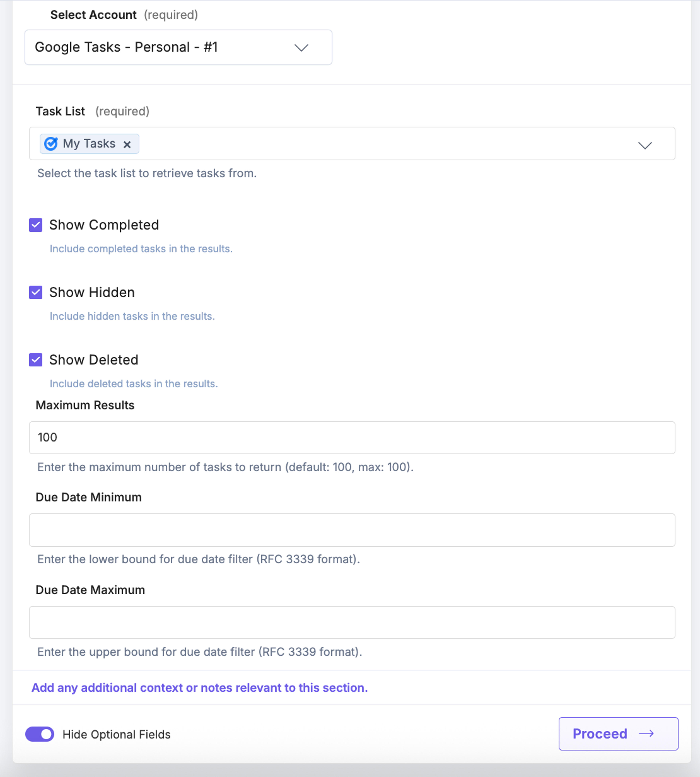Click the Maximum Results label
This screenshot has height=777, width=700.
click(x=85, y=405)
